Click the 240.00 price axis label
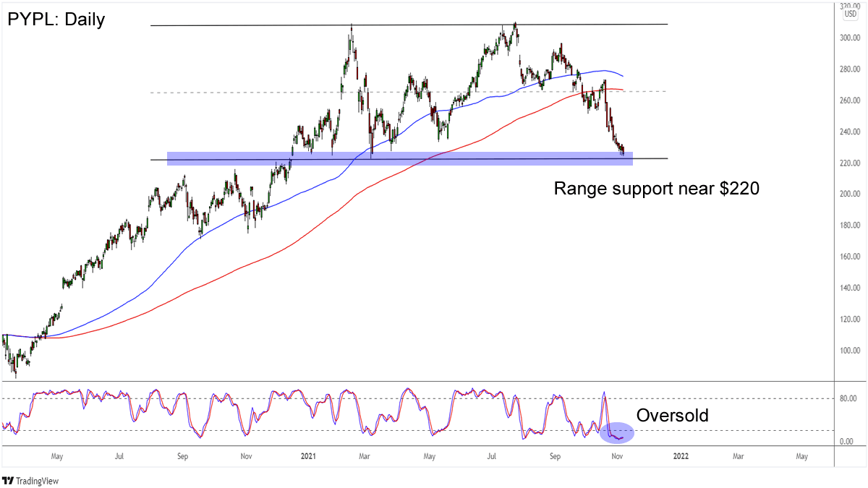Viewport: 868px width, 488px height. pyautogui.click(x=851, y=132)
